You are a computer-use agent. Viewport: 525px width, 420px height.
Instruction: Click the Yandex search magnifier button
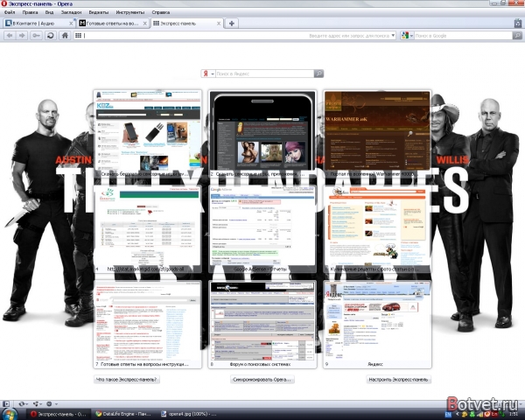(318, 73)
